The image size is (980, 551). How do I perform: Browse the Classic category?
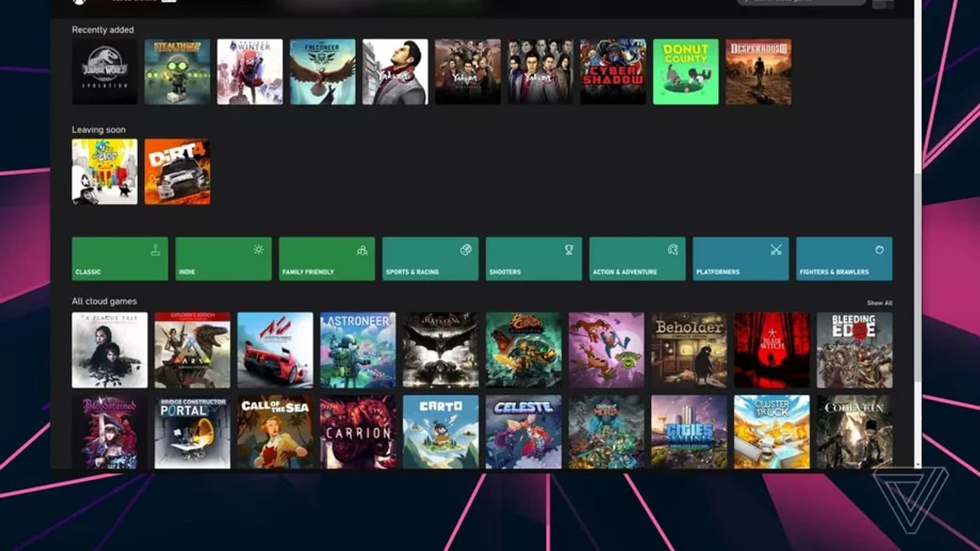pos(120,259)
